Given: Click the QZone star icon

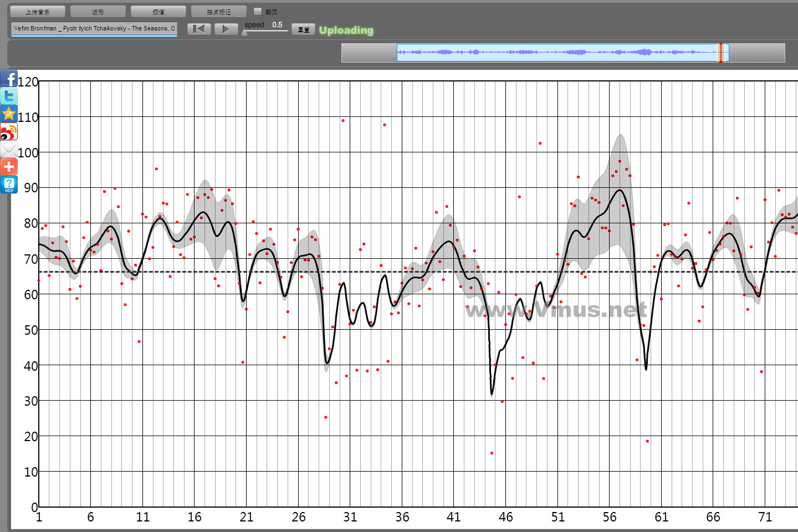Looking at the screenshot, I should (9, 114).
